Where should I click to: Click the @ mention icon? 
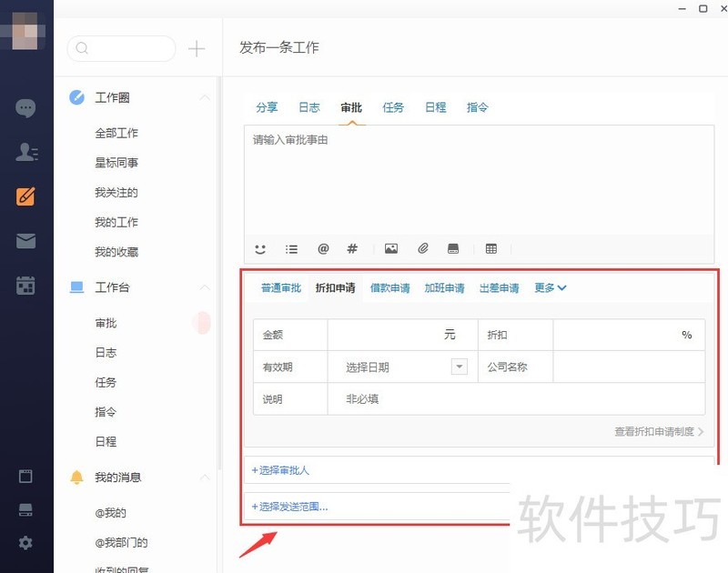click(x=323, y=248)
